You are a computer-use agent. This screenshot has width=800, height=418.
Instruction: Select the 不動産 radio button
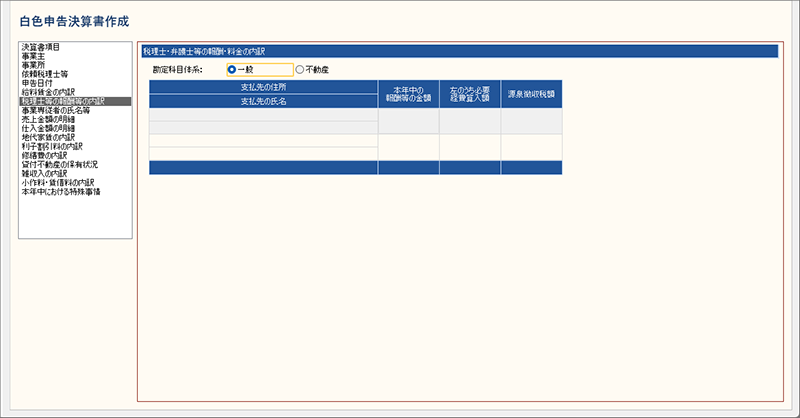coord(300,69)
